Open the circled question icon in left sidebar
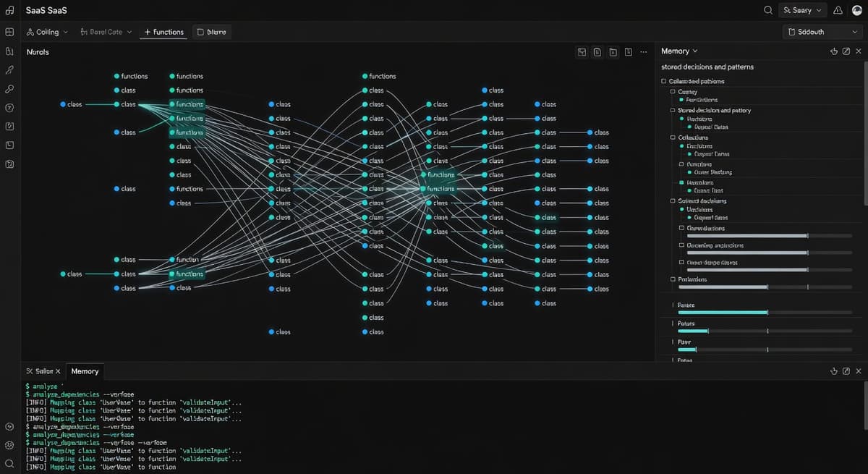868x474 pixels. [x=9, y=108]
